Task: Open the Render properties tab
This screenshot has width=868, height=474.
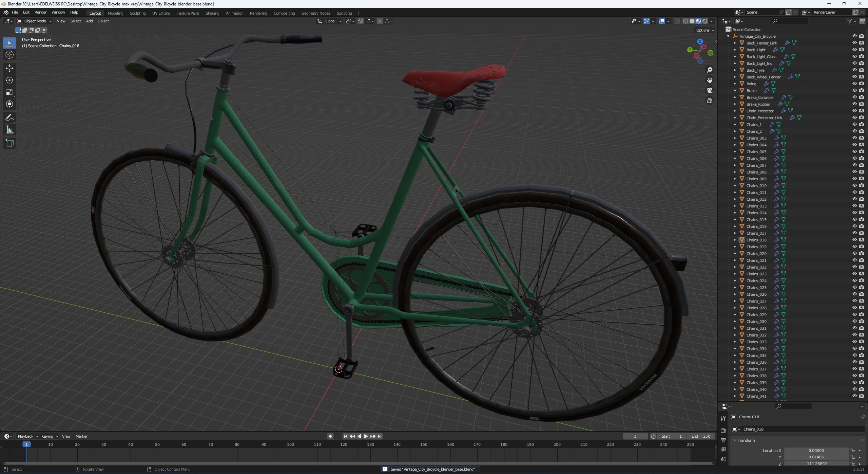Action: point(723,430)
